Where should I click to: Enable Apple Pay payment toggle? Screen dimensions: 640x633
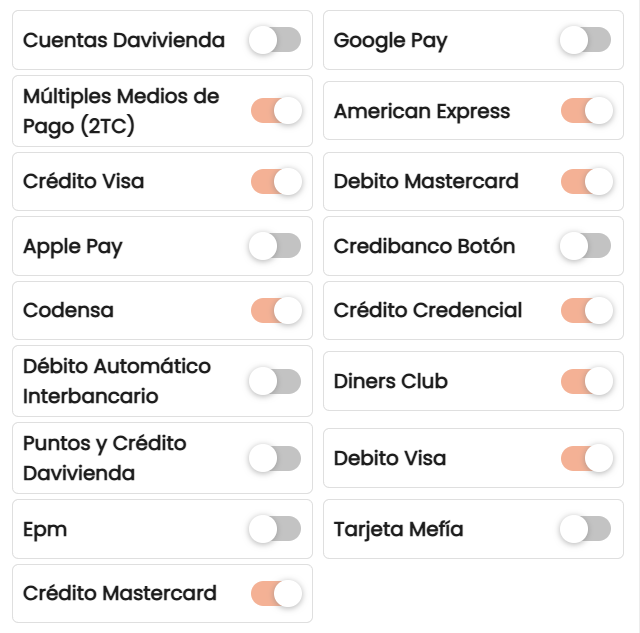275,246
